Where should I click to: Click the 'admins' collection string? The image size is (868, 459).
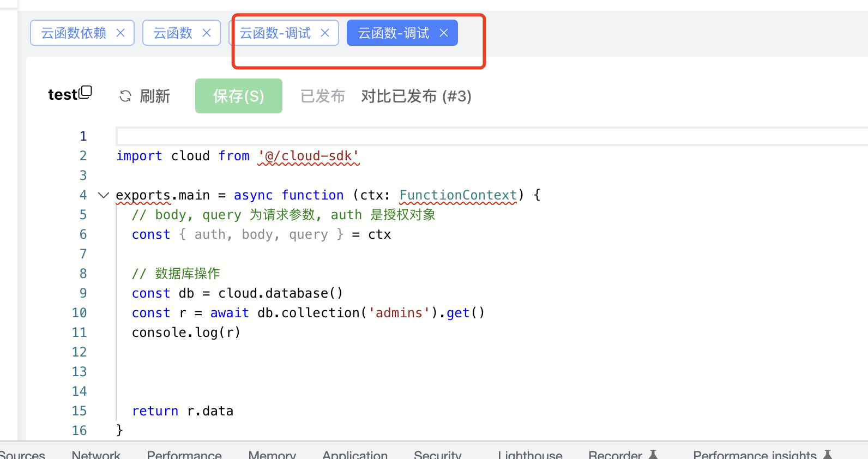[399, 313]
